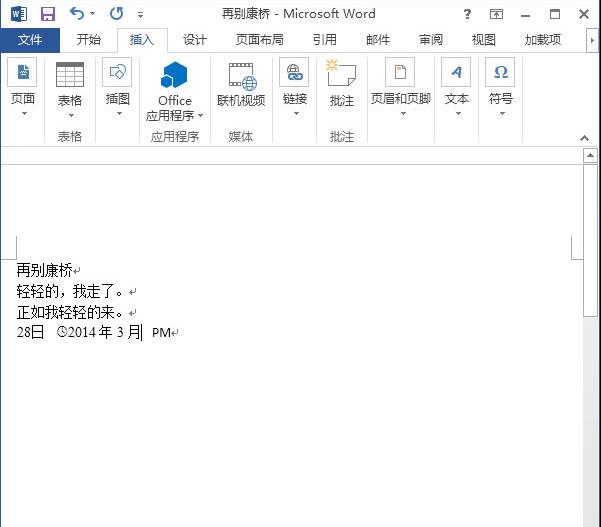The width and height of the screenshot is (601, 527).
Task: Open the 文件 (File) tab
Action: (30, 40)
